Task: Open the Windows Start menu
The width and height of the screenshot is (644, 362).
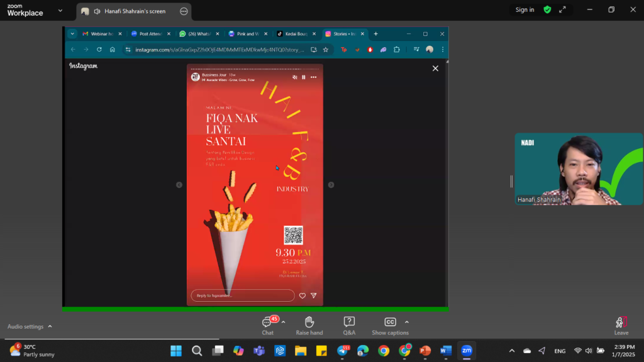Action: pos(176,351)
